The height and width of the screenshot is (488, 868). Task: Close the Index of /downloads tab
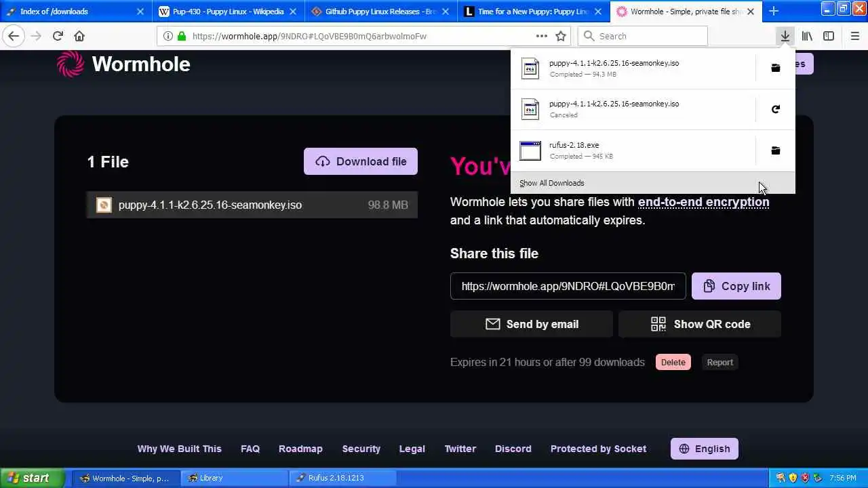(140, 12)
